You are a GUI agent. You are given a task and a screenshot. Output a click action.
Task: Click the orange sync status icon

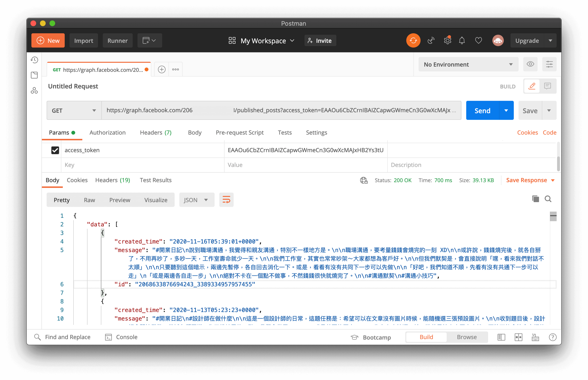[413, 40]
